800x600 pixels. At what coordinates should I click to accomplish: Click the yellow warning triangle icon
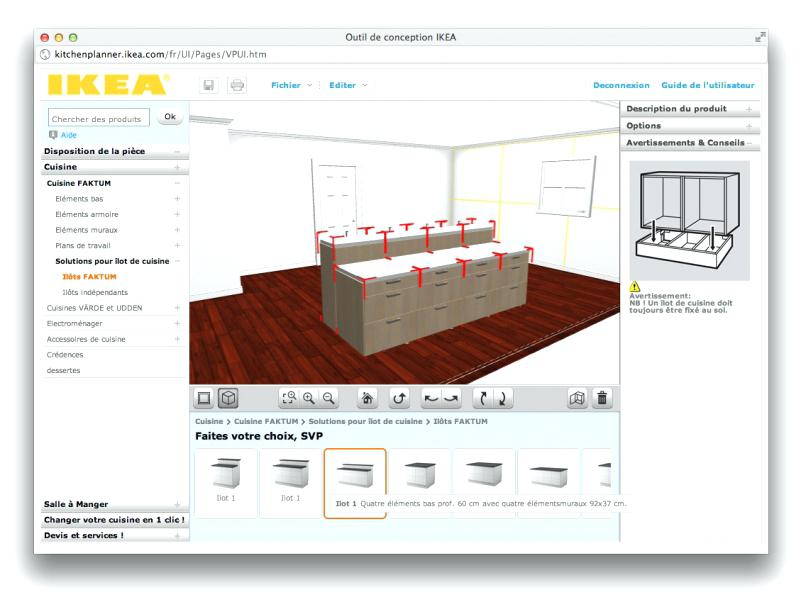click(634, 287)
